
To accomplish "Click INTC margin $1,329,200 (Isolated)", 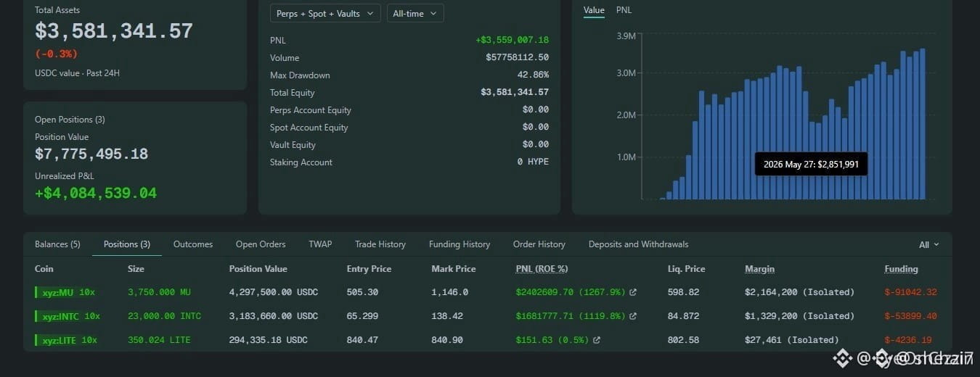I will 799,316.
